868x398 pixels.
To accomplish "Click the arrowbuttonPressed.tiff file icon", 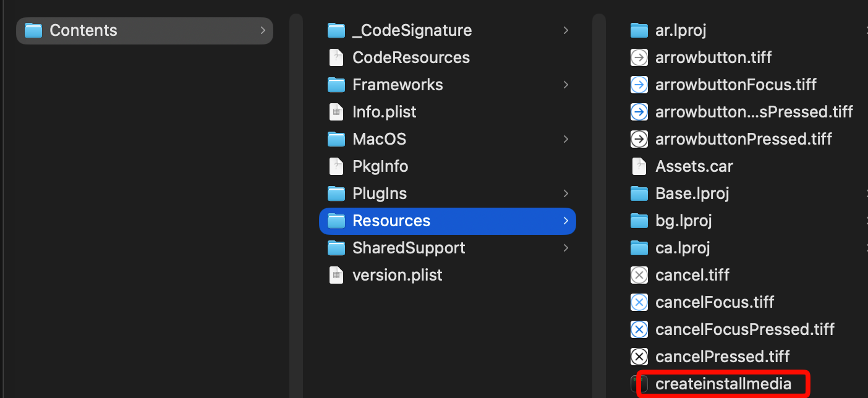I will pyautogui.click(x=639, y=139).
